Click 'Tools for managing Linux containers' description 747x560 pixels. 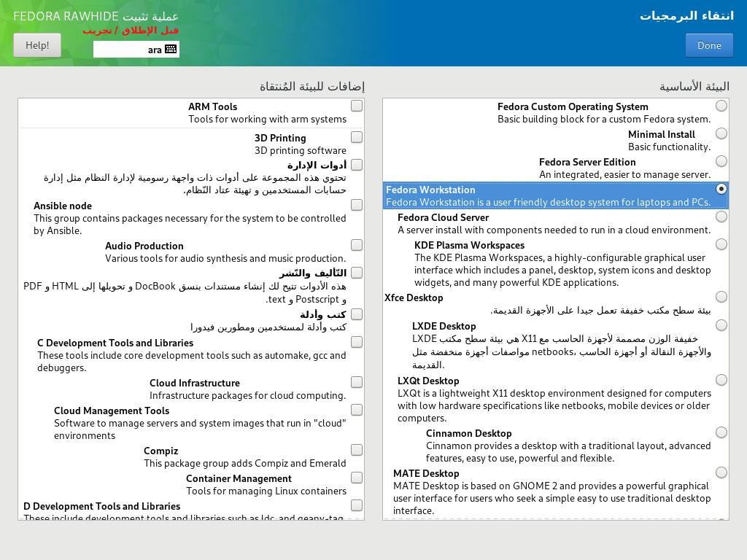point(266,491)
